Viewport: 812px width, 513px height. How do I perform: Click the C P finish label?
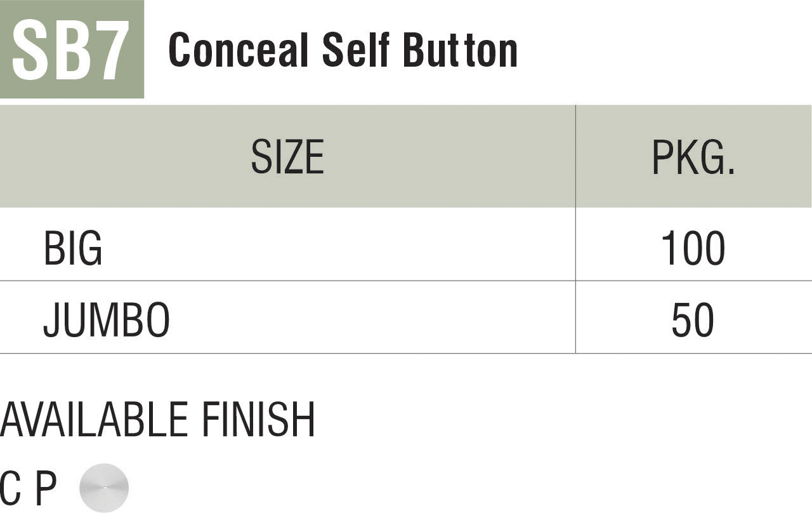pos(29,488)
